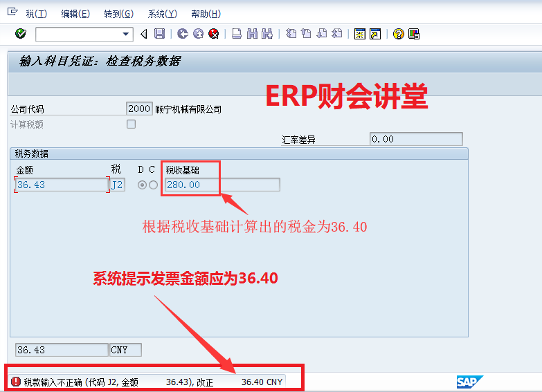Go to Next Page icon
This screenshot has width=542, height=392.
[322, 34]
